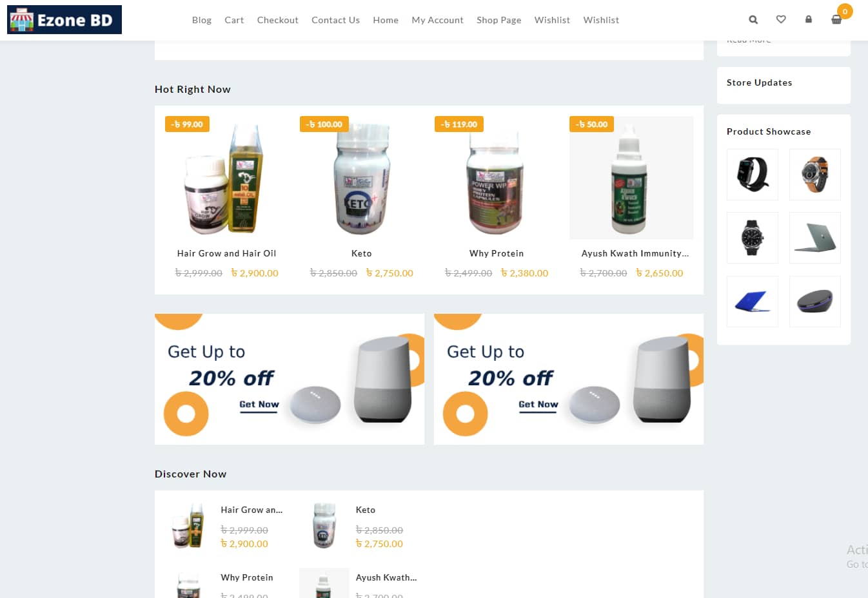The image size is (868, 598).
Task: Open the Why Protein product link
Action: pos(497,253)
